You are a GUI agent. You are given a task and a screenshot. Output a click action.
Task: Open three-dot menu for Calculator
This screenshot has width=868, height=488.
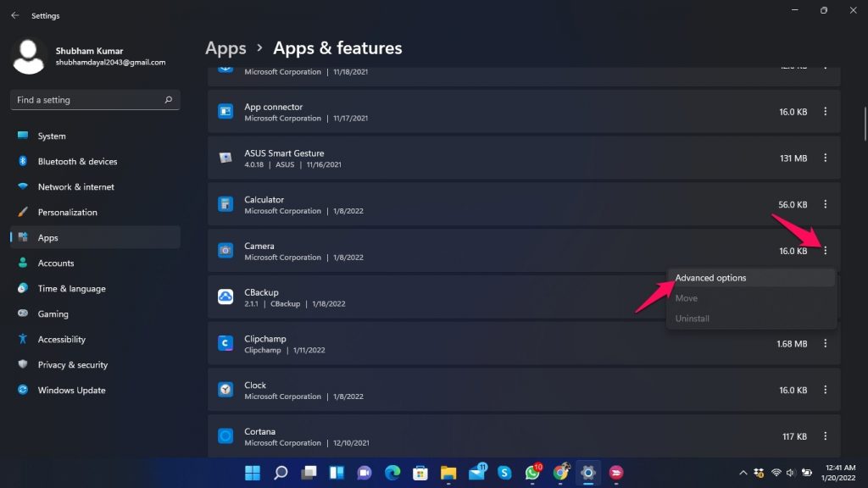click(826, 204)
